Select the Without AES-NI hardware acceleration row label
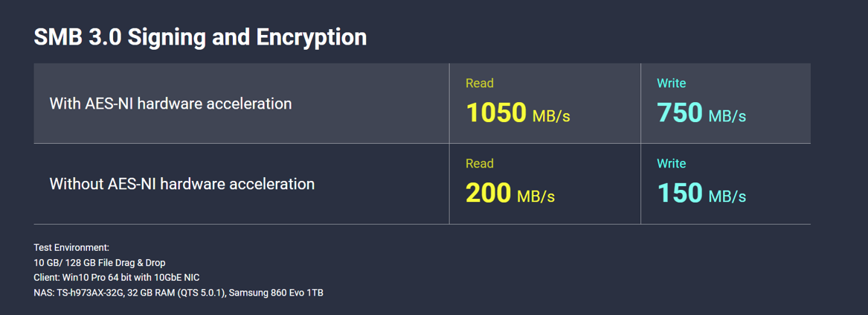868x315 pixels. (182, 184)
